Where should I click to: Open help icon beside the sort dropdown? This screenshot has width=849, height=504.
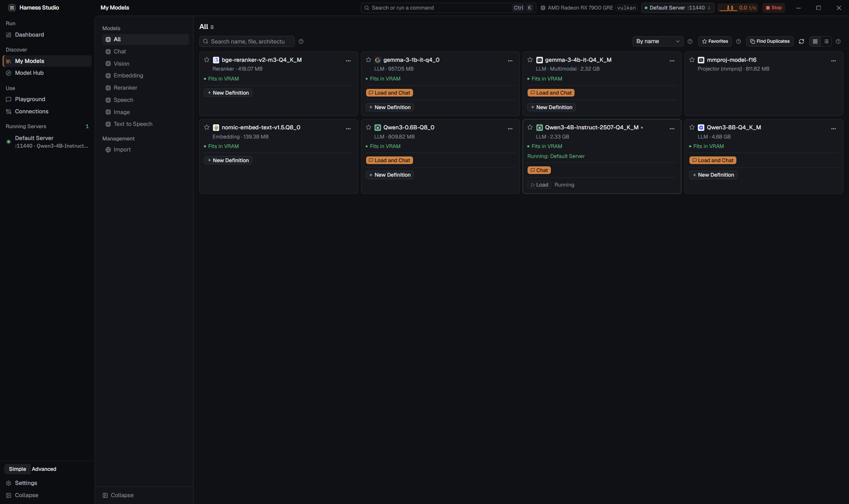(690, 41)
